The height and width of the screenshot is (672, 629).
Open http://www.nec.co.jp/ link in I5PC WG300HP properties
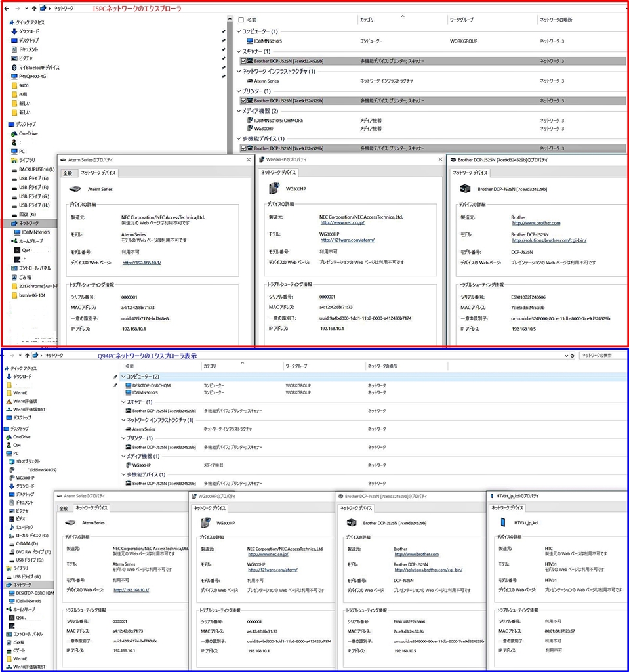pos(342,223)
